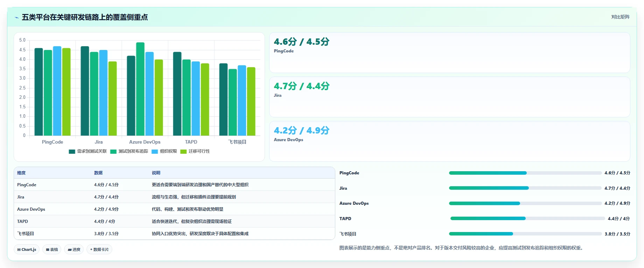Click 3.8分 / 3.5分 in the table
Viewport: 644px width, 268px height.
(x=106, y=234)
